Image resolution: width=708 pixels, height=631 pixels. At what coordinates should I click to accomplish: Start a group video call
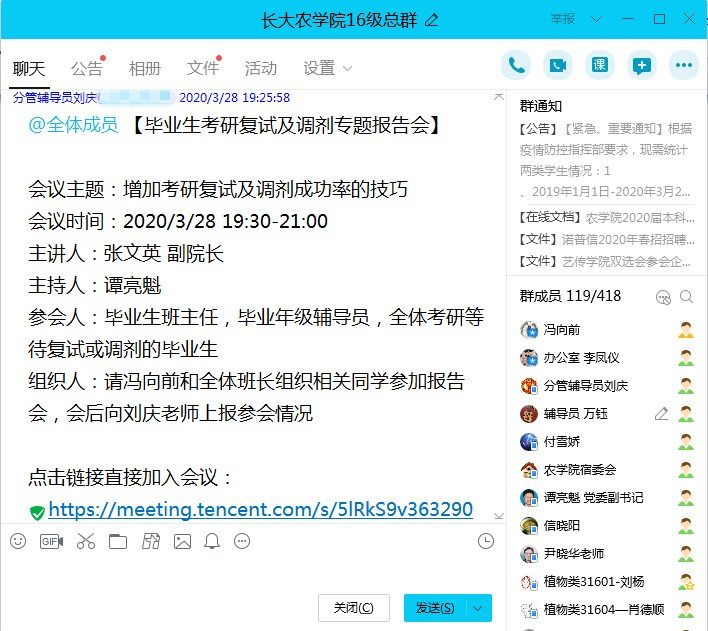click(558, 65)
